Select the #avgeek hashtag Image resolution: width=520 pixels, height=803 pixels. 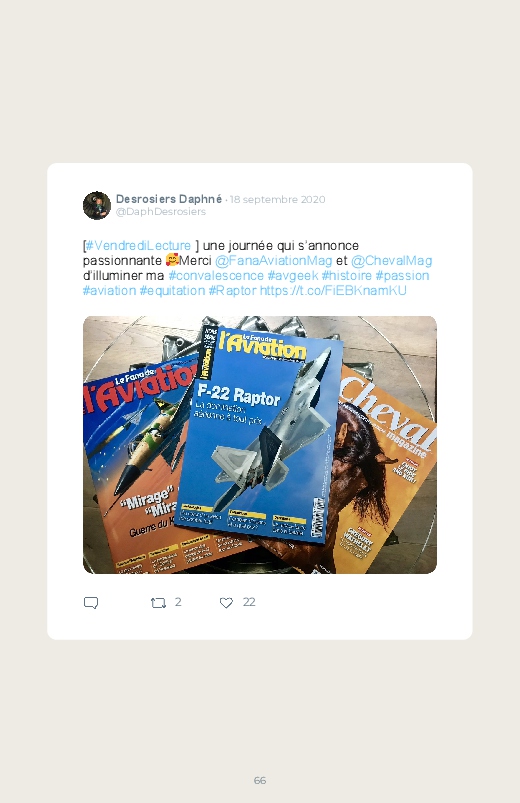(x=293, y=276)
